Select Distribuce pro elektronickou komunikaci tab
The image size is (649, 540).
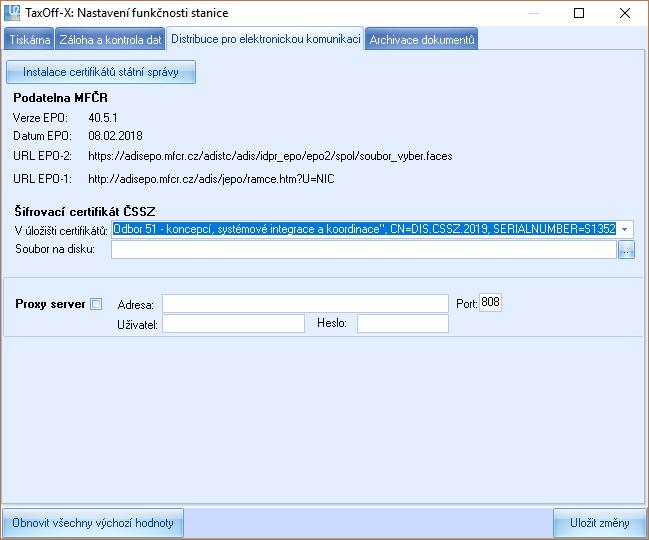(265, 38)
